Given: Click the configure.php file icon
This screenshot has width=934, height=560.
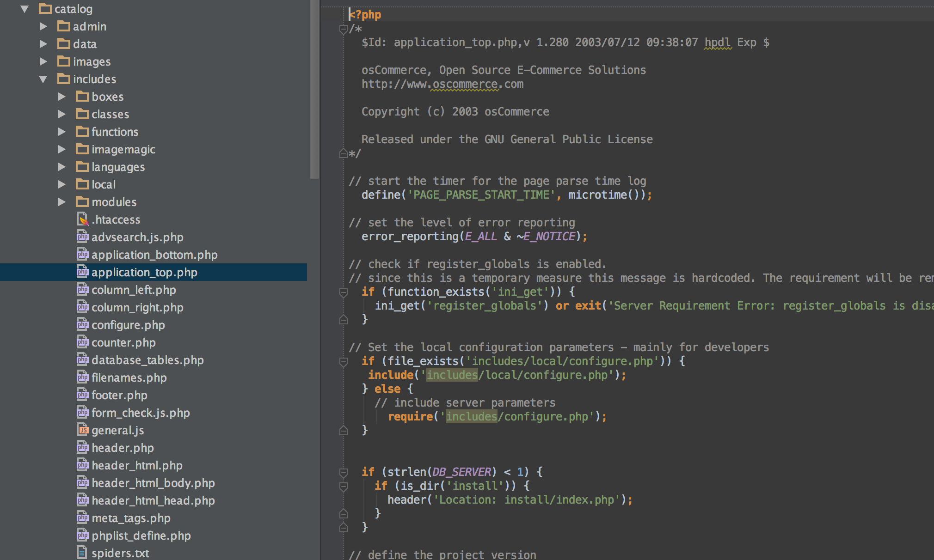Looking at the screenshot, I should point(82,325).
